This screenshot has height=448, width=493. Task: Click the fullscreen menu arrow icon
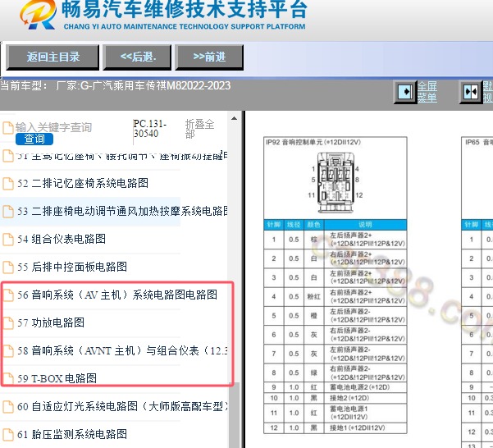[x=405, y=92]
